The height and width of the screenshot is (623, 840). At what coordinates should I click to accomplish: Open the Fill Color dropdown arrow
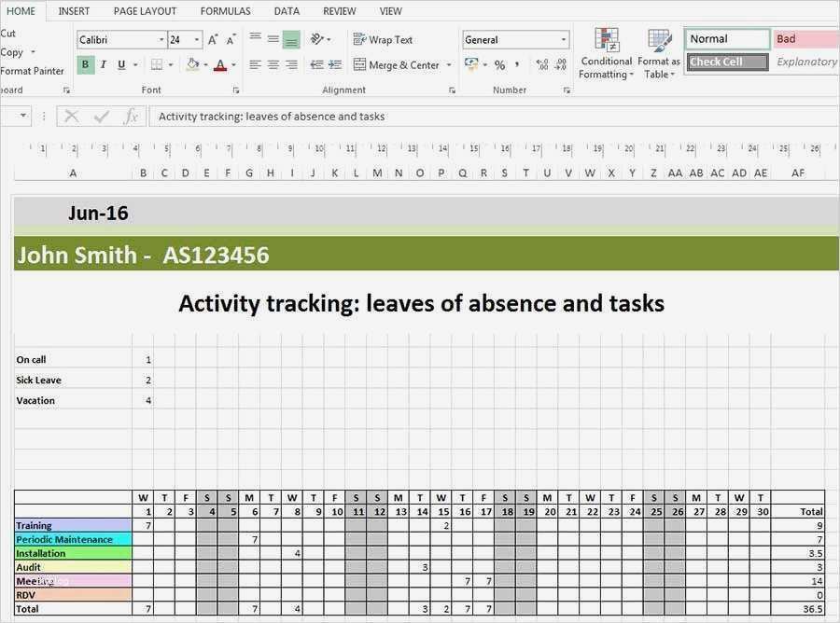(204, 64)
